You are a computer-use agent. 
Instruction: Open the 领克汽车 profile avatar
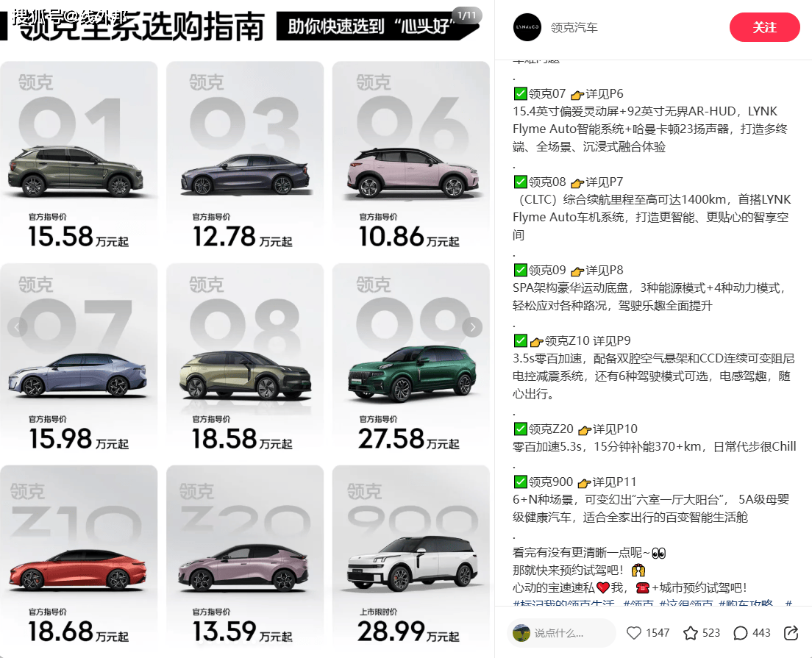527,27
